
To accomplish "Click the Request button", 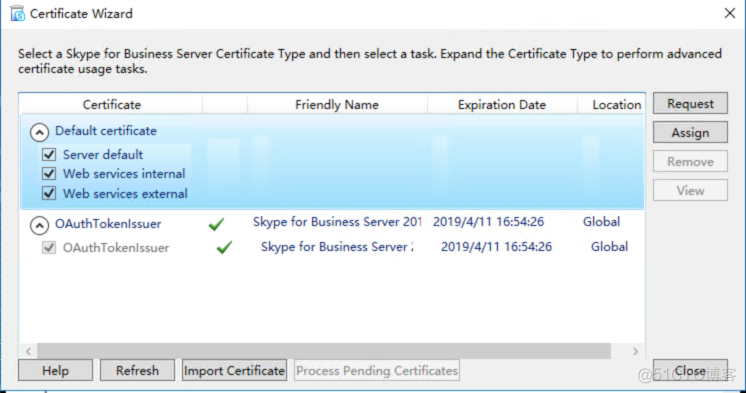I will pos(690,103).
